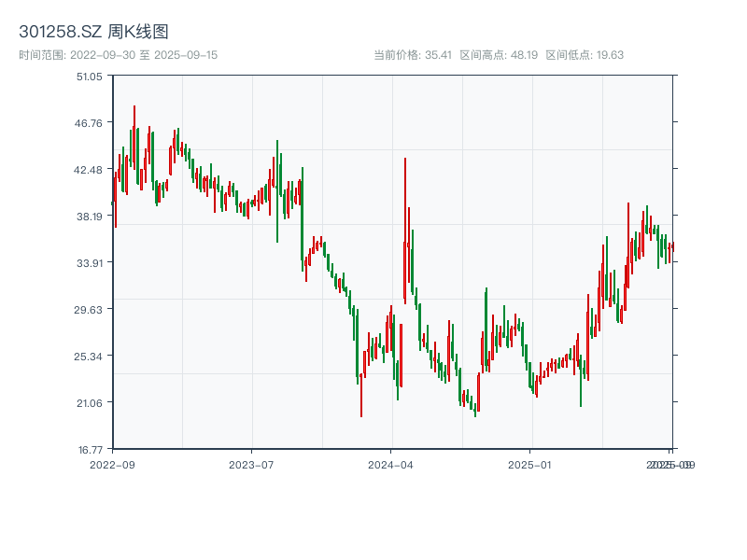Image resolution: width=747 pixels, height=560 pixels.
Task: Click y-axis label 51.05
Action: click(90, 77)
